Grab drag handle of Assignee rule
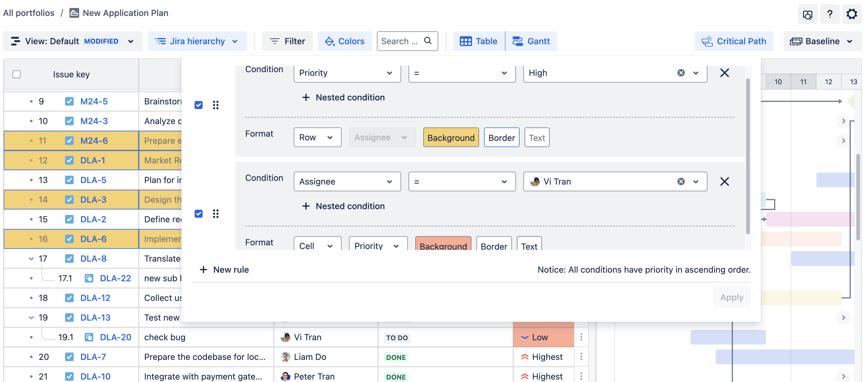 (x=216, y=214)
